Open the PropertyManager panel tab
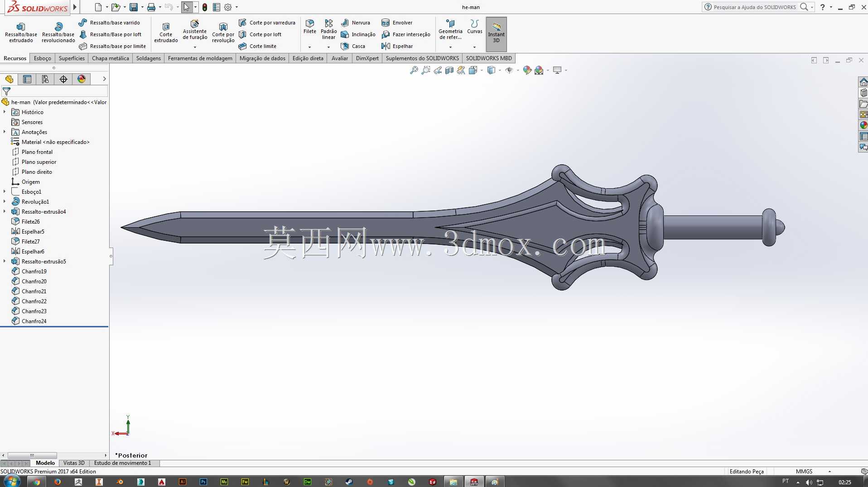 coord(27,79)
